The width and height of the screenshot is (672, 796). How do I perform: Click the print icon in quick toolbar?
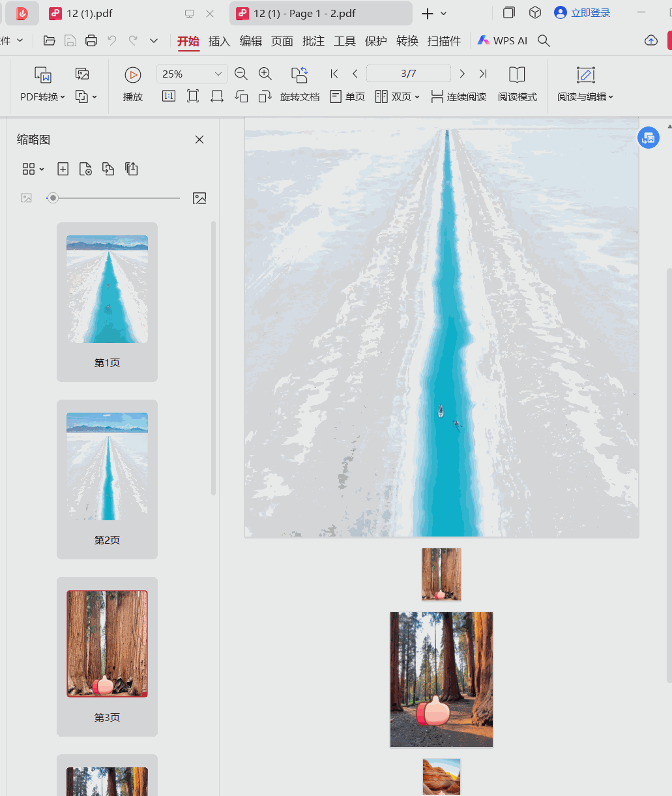[x=91, y=41]
